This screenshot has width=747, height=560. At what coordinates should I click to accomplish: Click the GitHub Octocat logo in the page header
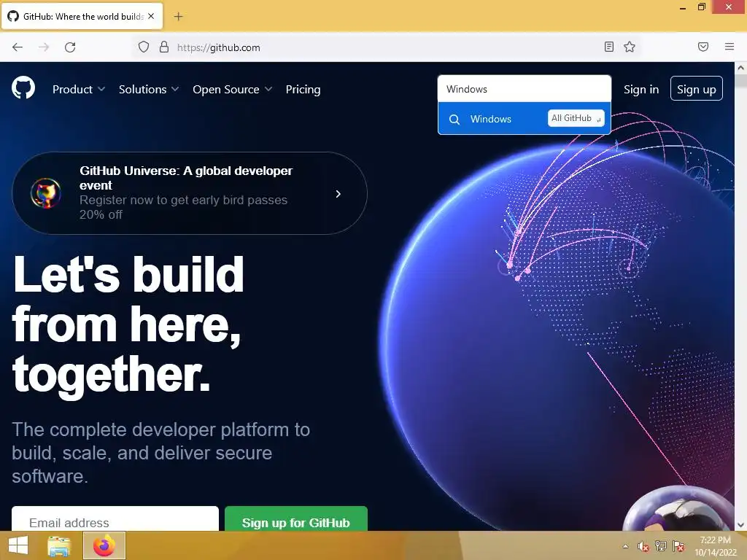tap(23, 88)
